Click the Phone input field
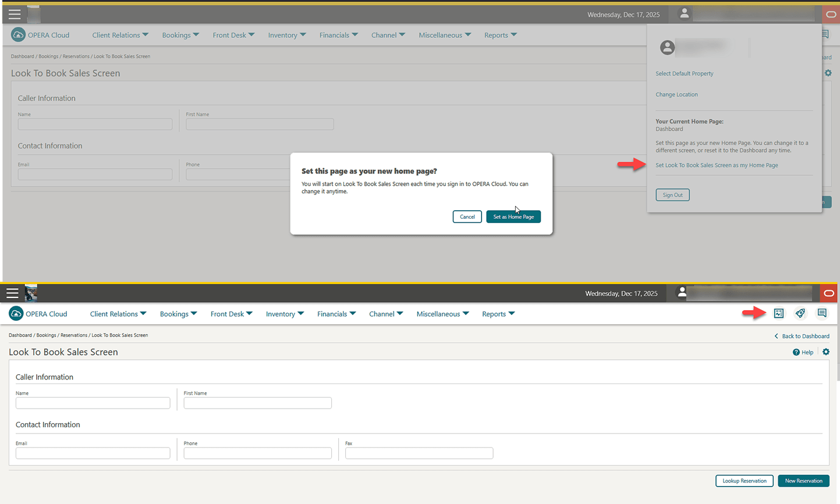 [x=257, y=453]
